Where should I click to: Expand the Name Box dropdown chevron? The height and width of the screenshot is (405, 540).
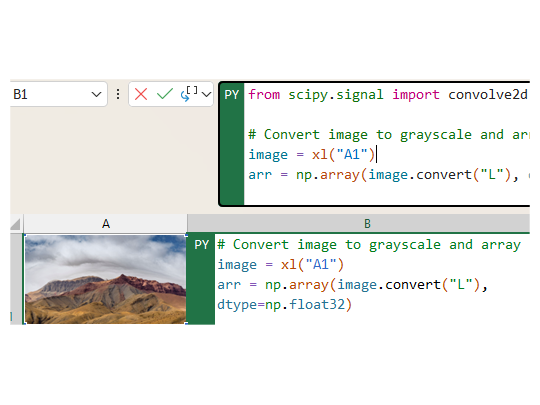coord(96,94)
